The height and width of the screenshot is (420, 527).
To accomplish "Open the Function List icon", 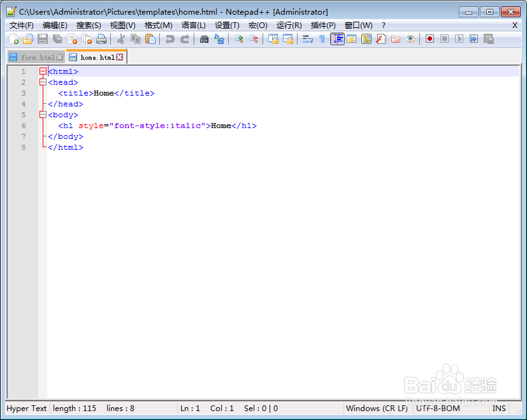I will 381,39.
